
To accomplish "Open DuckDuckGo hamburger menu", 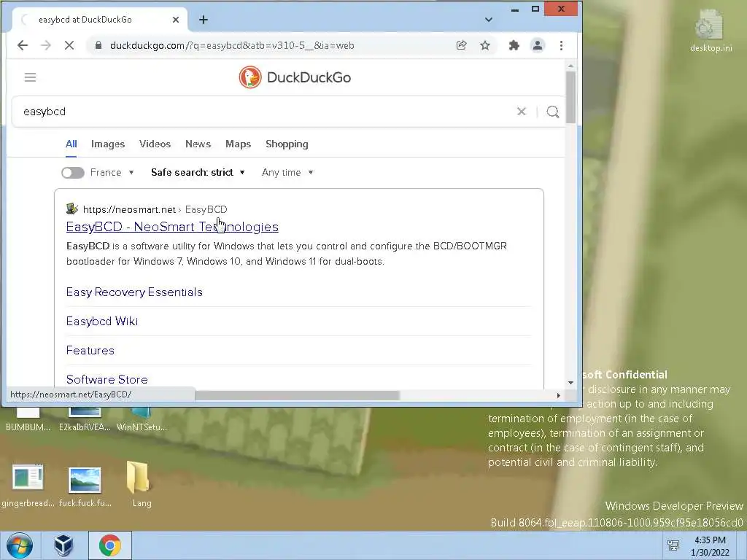I will pyautogui.click(x=30, y=77).
